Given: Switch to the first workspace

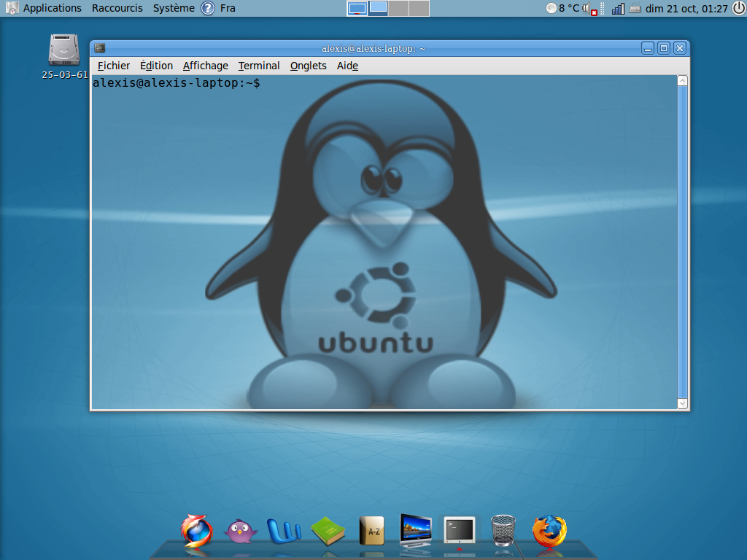Looking at the screenshot, I should tap(357, 8).
